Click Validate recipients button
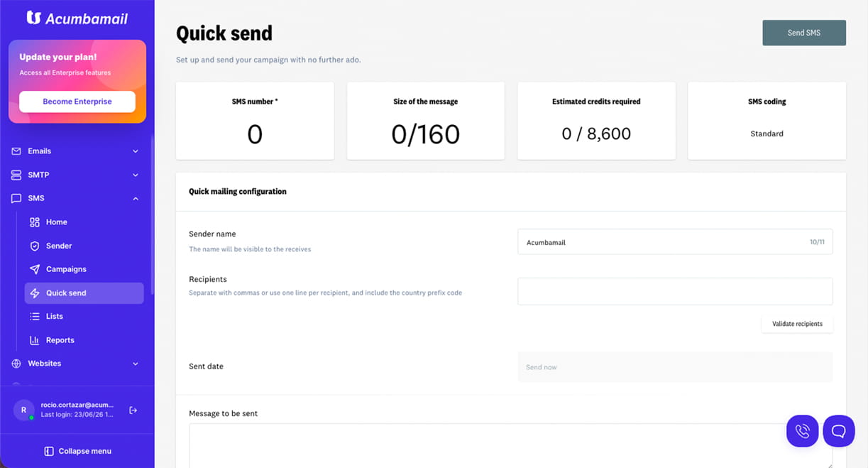This screenshot has width=868, height=468. [797, 324]
